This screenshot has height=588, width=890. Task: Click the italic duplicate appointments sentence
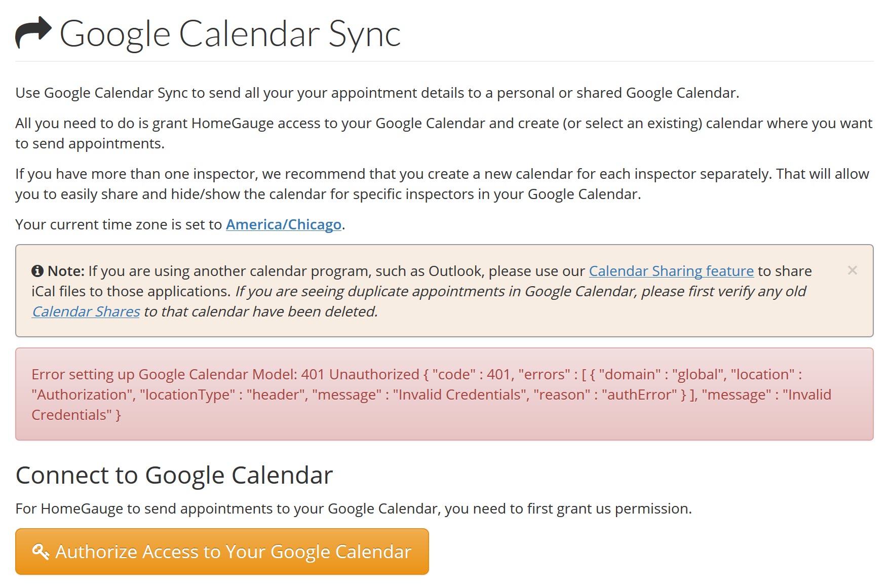pyautogui.click(x=520, y=291)
